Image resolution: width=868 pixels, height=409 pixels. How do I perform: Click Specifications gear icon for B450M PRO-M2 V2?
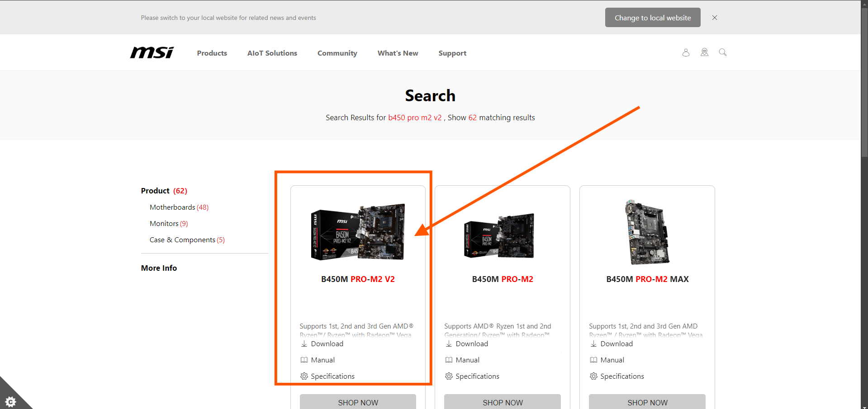click(x=304, y=376)
